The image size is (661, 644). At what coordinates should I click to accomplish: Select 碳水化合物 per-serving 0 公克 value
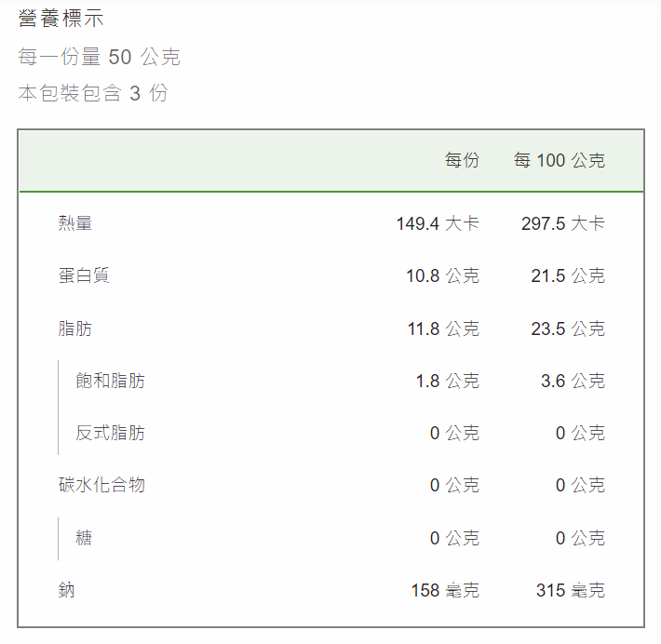coord(454,485)
